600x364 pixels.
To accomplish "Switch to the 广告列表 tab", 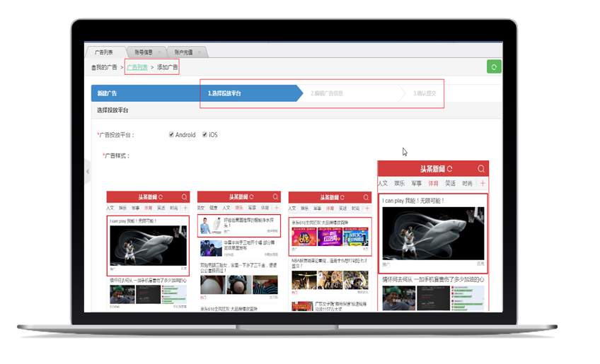I will [104, 52].
